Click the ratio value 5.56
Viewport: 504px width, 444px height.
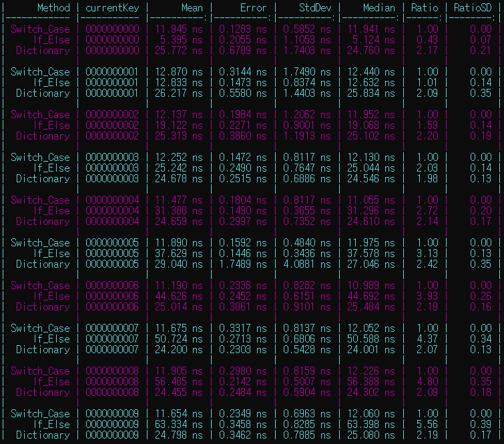[427, 425]
